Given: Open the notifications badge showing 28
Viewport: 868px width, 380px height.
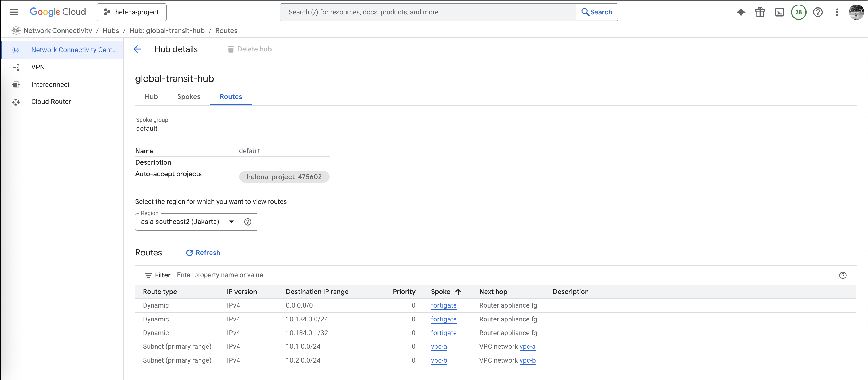Looking at the screenshot, I should click(799, 12).
